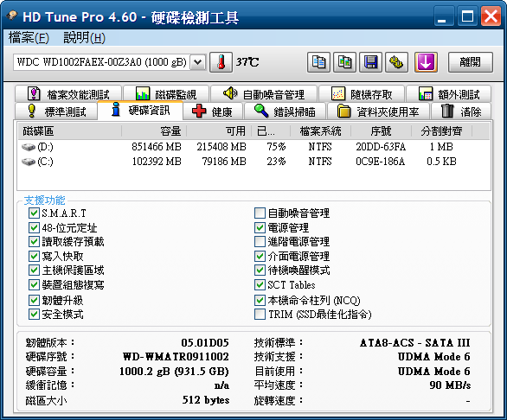
Task: Click the 序號 column header
Action: click(x=381, y=131)
